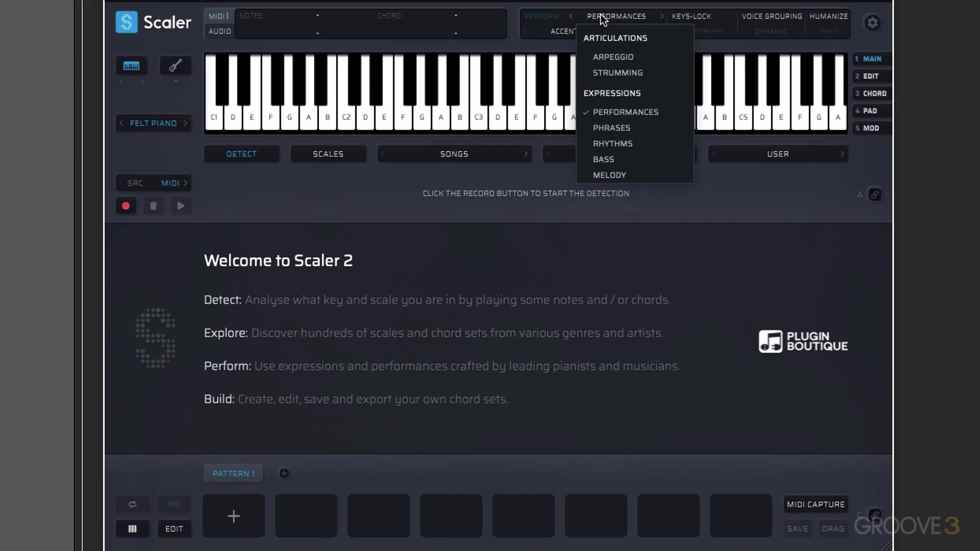Select RHYTHMS from the expressions menu
Image resolution: width=980 pixels, height=551 pixels.
click(x=612, y=143)
